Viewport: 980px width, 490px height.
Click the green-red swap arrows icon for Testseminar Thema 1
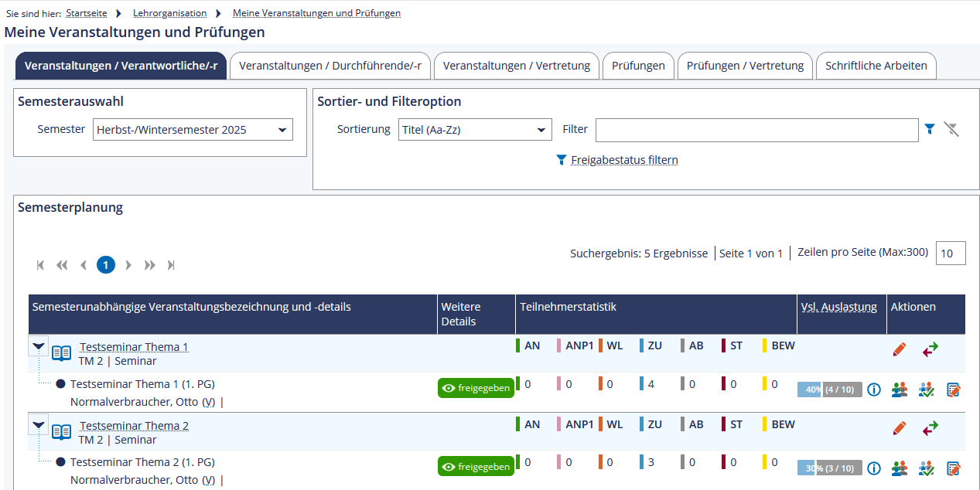[930, 349]
